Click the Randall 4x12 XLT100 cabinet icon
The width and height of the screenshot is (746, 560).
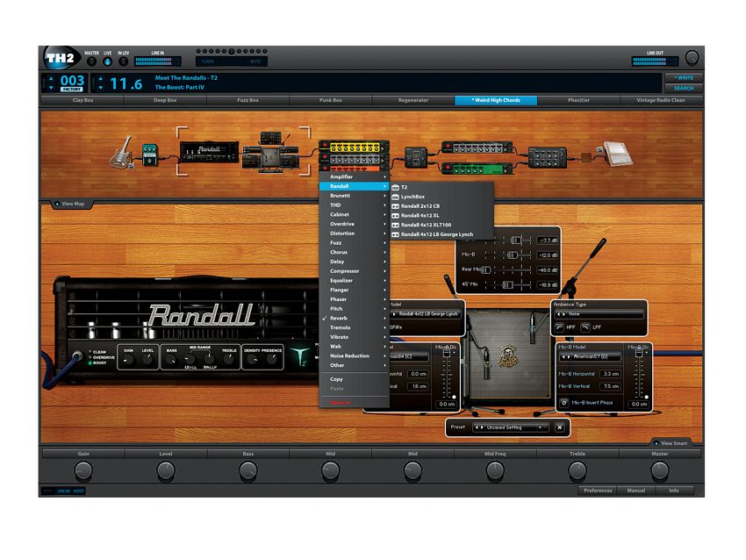[395, 225]
